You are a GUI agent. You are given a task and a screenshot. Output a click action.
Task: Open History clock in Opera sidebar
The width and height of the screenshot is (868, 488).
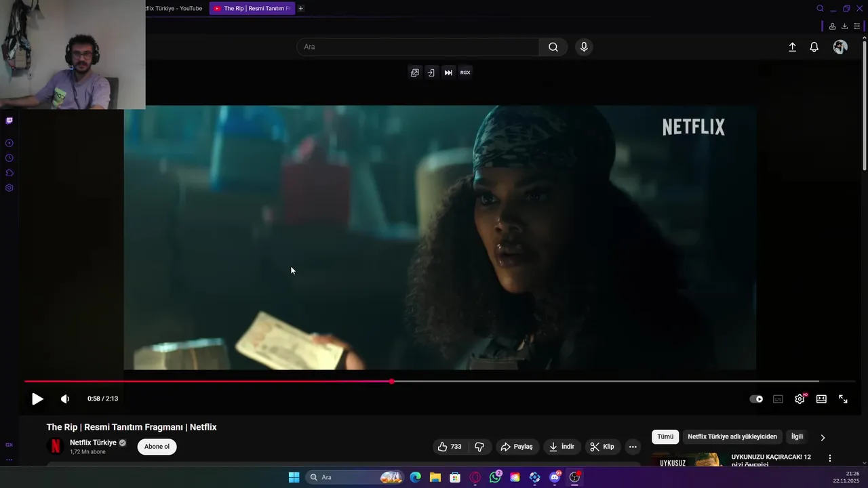[x=9, y=158]
